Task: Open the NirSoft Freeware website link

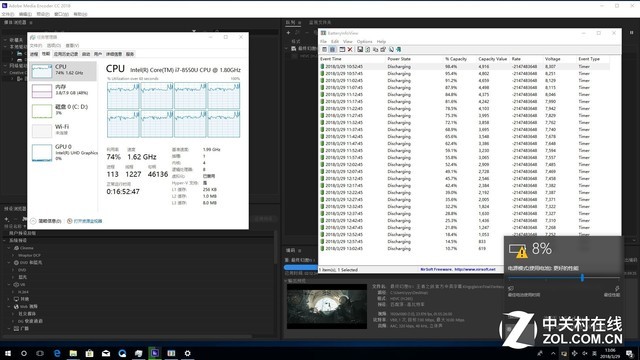Action: click(x=458, y=269)
